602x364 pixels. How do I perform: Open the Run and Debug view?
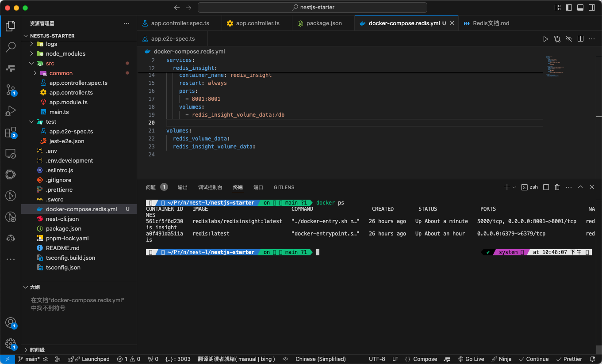tap(11, 111)
